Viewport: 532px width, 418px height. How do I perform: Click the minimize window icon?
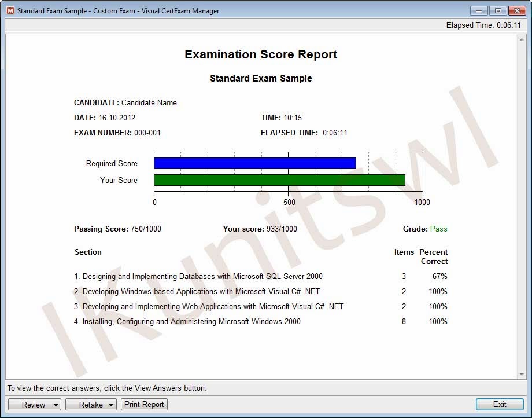[x=478, y=10]
